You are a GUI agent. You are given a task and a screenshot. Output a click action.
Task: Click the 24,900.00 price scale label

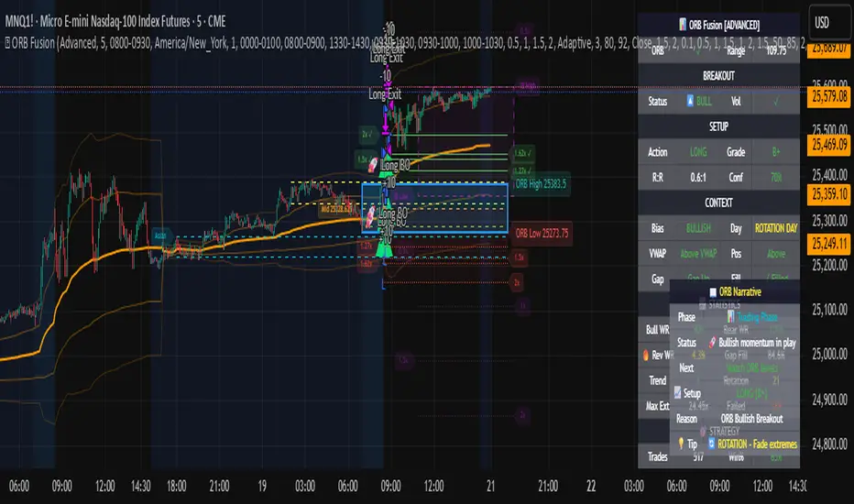pyautogui.click(x=829, y=400)
